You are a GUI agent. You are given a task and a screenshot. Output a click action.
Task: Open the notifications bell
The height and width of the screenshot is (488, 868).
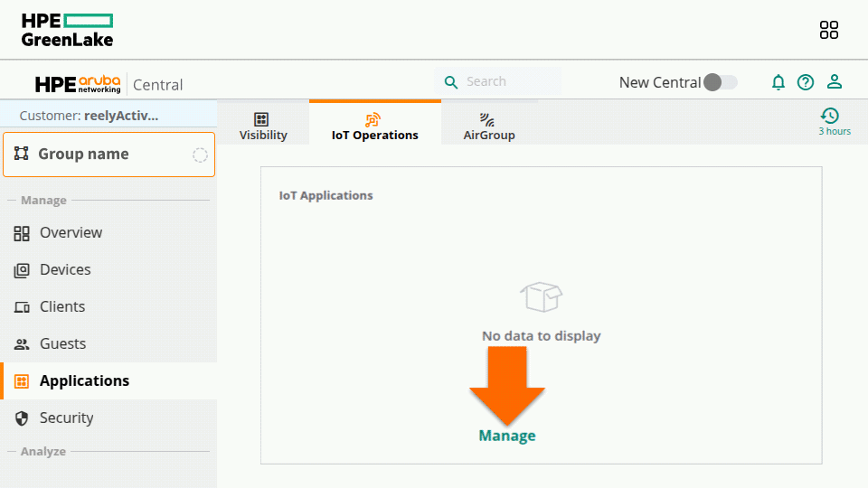point(778,82)
